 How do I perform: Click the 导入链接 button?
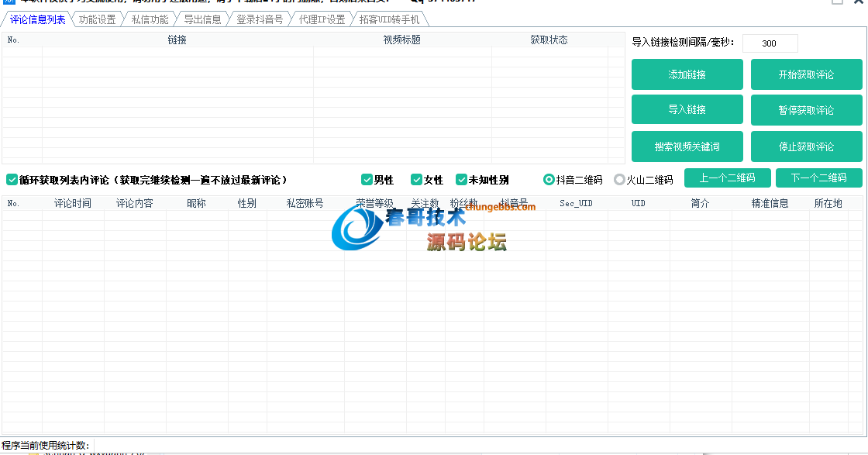(x=687, y=110)
